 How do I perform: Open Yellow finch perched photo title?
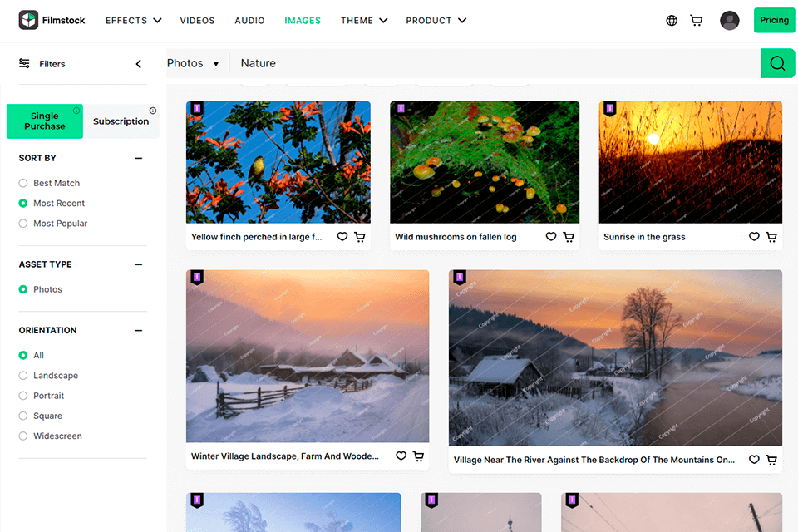point(257,237)
